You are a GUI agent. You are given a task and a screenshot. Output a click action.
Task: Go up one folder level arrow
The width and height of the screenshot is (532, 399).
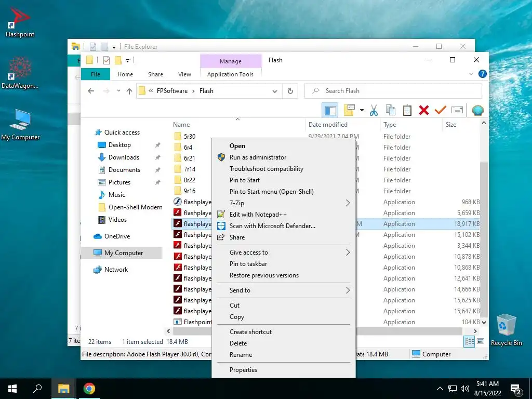129,91
